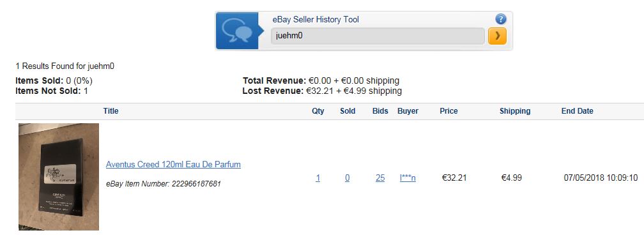Click the blue help question mark icon
Image resolution: width=644 pixels, height=235 pixels.
tap(500, 19)
